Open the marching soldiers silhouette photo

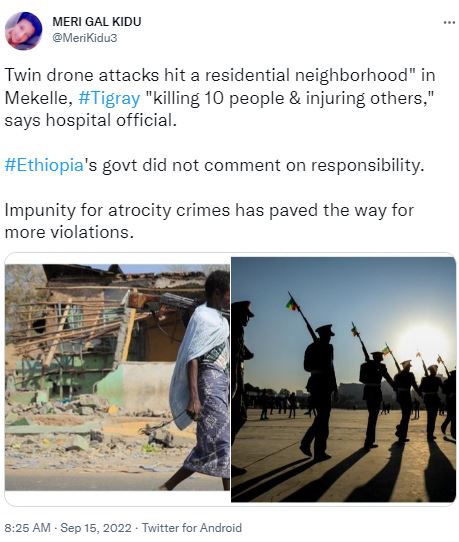(344, 380)
